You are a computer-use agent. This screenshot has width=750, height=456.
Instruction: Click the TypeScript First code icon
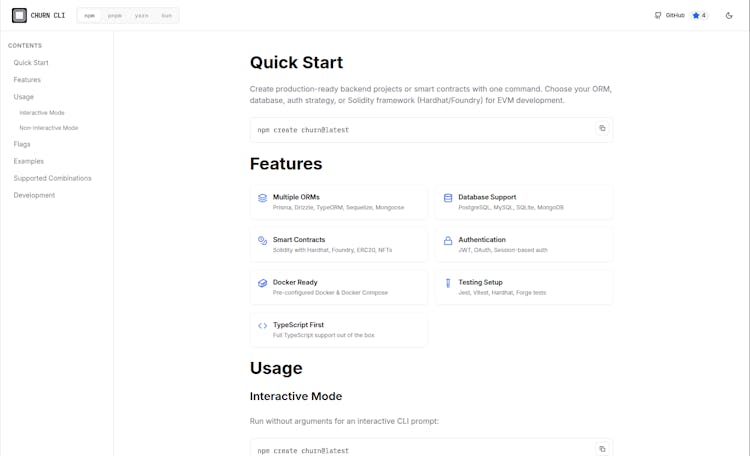pyautogui.click(x=262, y=325)
